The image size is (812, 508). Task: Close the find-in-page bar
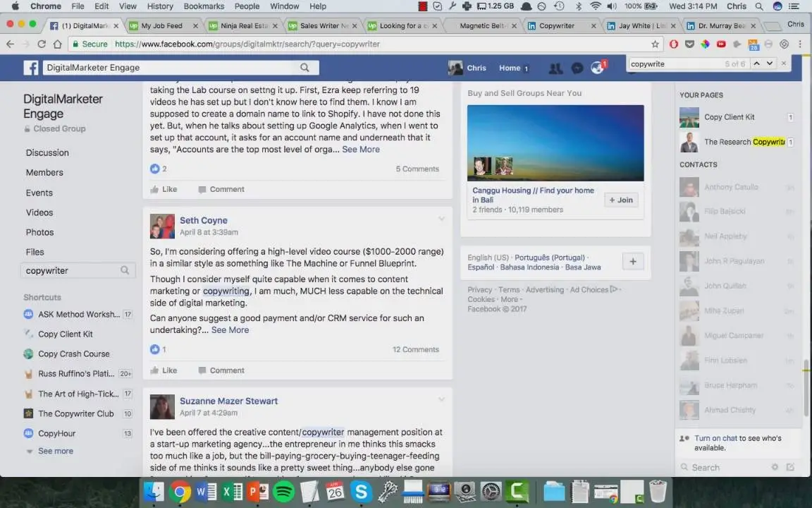[x=784, y=64]
